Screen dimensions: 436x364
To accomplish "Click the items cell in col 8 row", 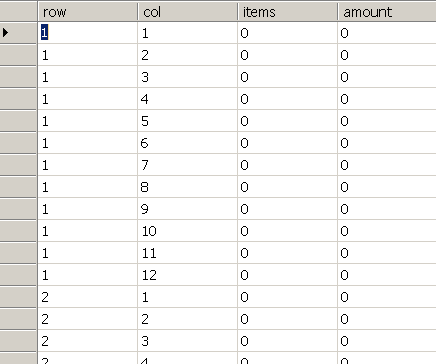I will click(x=287, y=187).
